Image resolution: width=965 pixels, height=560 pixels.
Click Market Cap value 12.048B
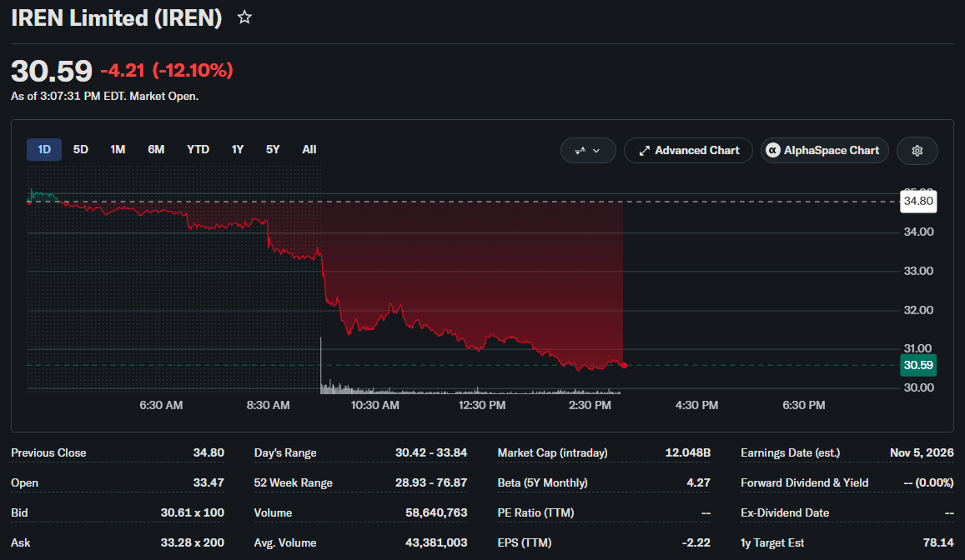pos(687,452)
